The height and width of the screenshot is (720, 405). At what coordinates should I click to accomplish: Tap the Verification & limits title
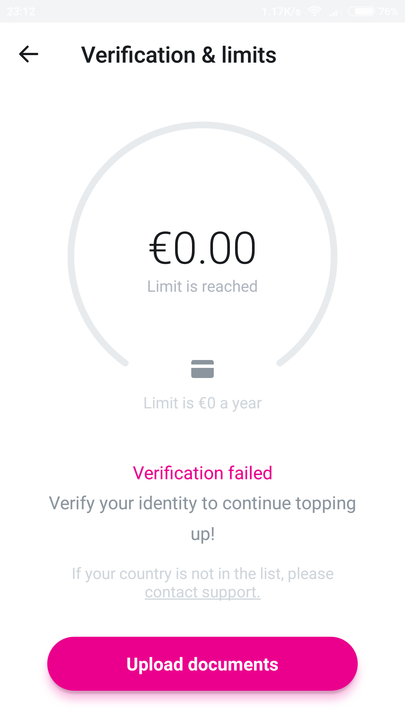179,55
